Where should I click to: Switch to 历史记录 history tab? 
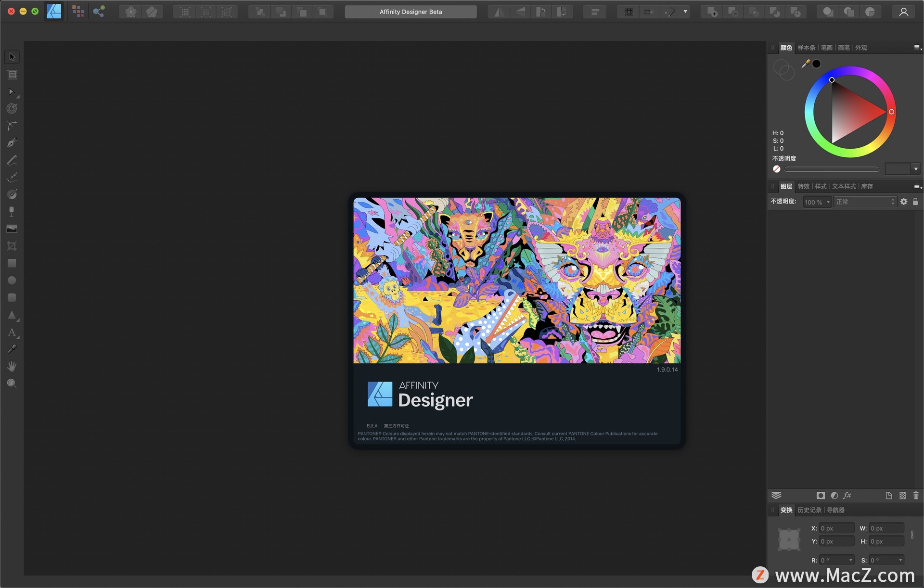(809, 510)
